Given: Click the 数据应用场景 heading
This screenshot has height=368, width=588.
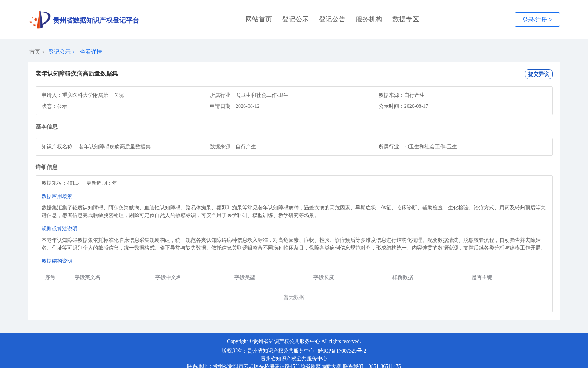Looking at the screenshot, I should [57, 196].
